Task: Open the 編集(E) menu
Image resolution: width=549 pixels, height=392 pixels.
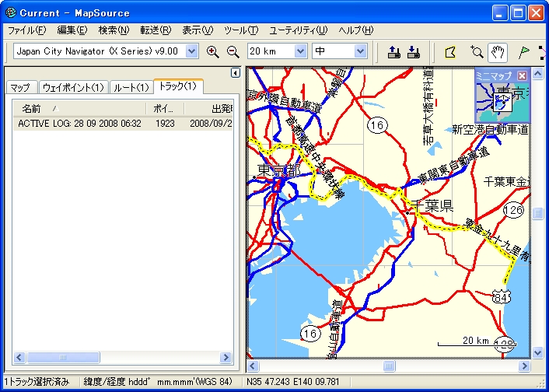Action: (72, 30)
